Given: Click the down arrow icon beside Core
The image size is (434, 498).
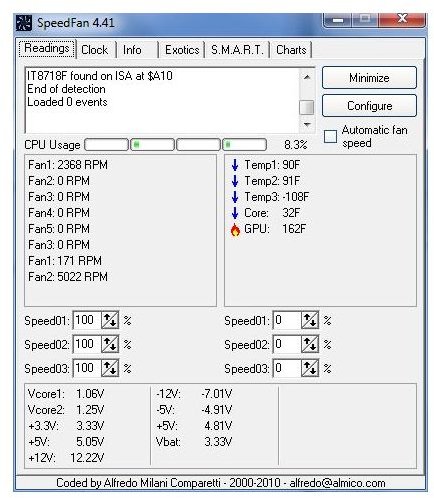Looking at the screenshot, I should pyautogui.click(x=235, y=213).
